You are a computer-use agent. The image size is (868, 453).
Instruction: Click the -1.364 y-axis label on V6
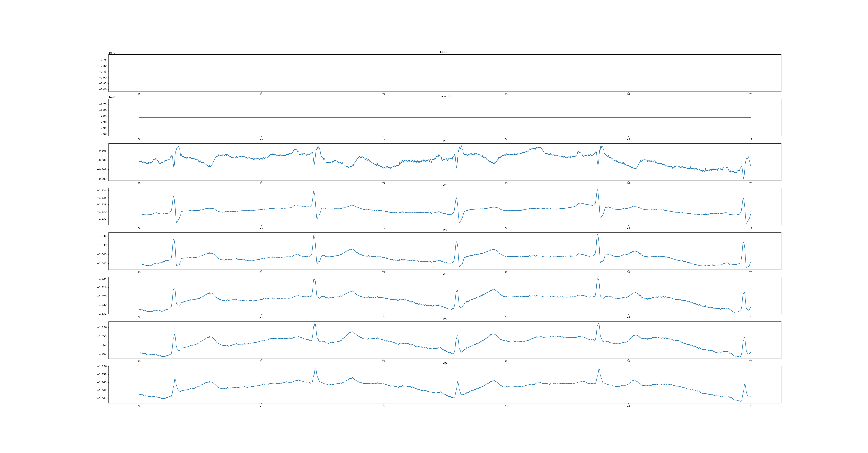(x=102, y=398)
